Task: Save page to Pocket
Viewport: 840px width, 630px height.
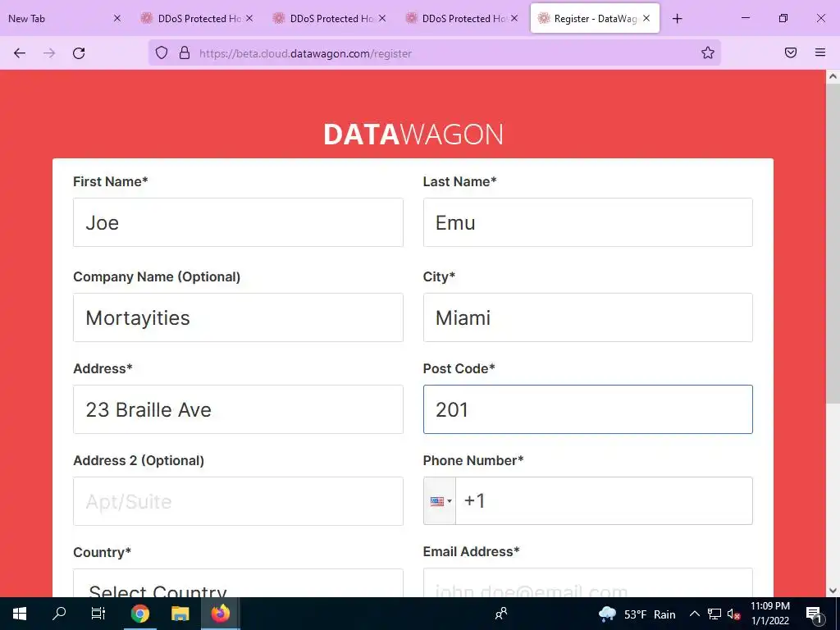Action: coord(791,52)
